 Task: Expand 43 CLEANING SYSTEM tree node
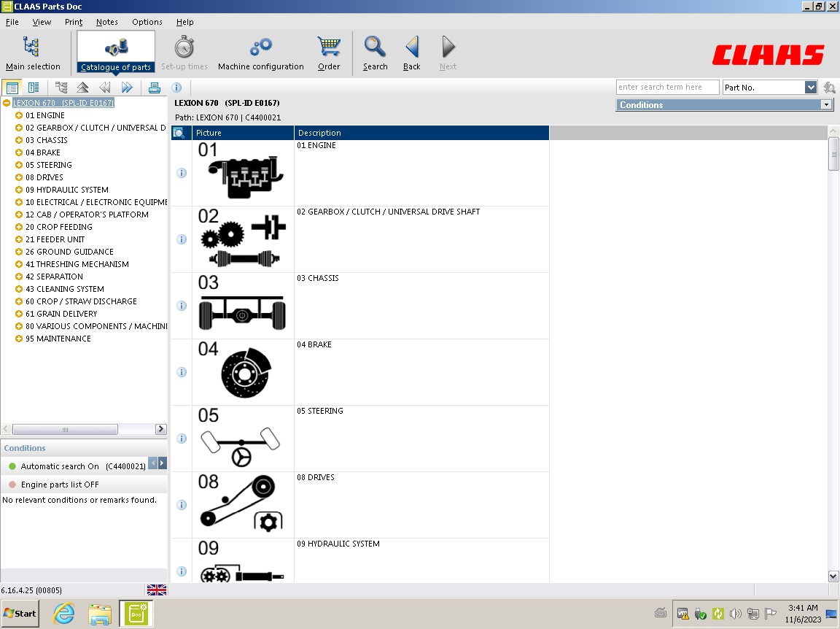pyautogui.click(x=19, y=289)
